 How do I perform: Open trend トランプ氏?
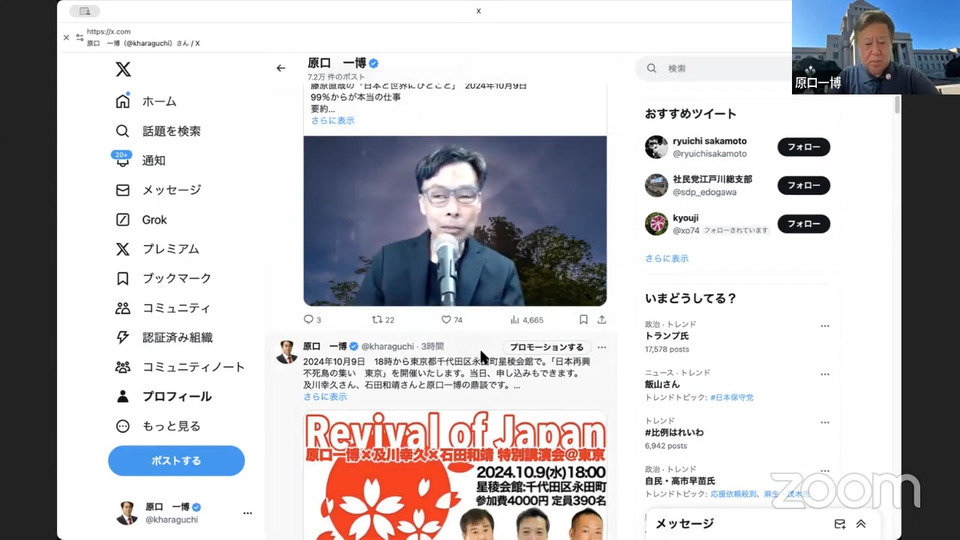coord(667,336)
